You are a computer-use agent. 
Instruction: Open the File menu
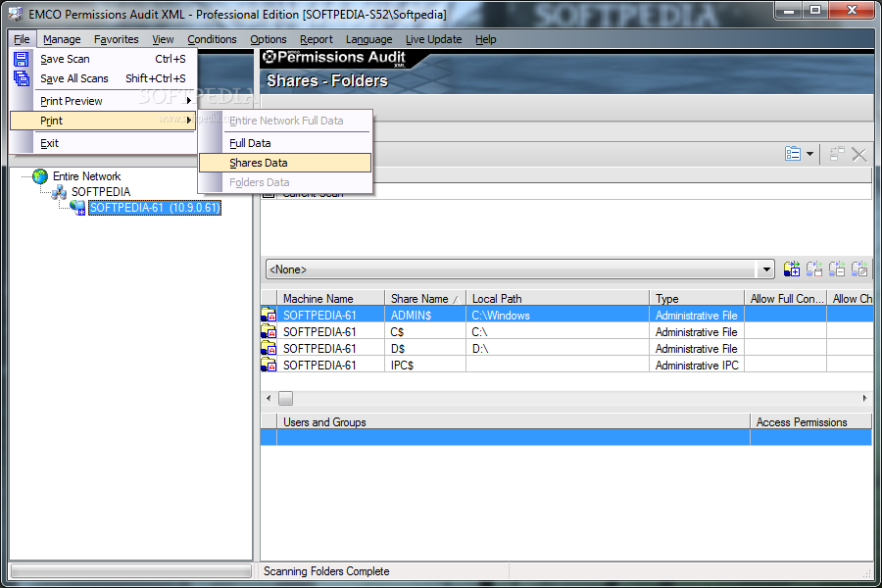(x=22, y=39)
